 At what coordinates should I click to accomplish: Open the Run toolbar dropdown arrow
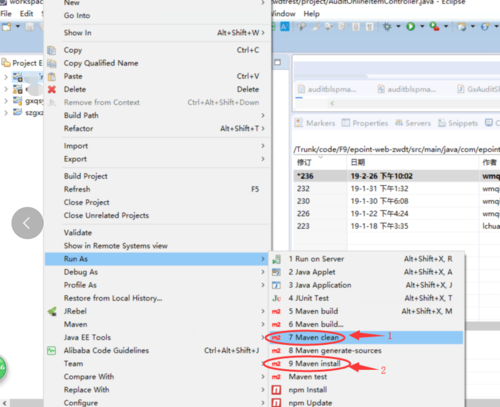[x=422, y=26]
